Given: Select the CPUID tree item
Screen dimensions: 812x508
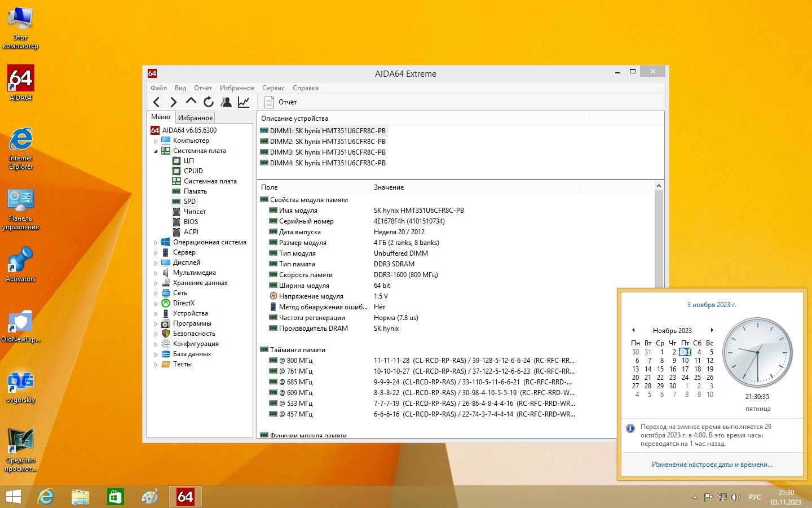Looking at the screenshot, I should pos(193,171).
